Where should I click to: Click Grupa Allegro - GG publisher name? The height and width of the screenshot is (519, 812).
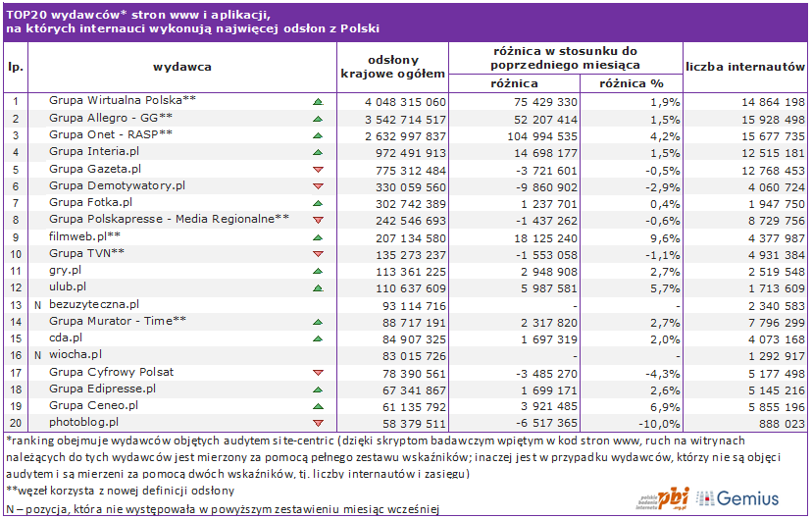tap(111, 118)
